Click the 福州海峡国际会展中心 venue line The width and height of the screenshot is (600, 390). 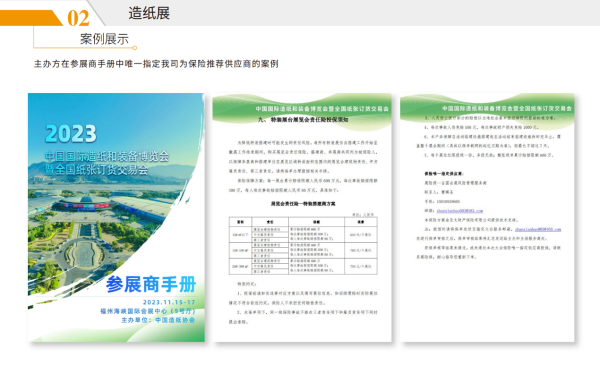[x=148, y=311]
